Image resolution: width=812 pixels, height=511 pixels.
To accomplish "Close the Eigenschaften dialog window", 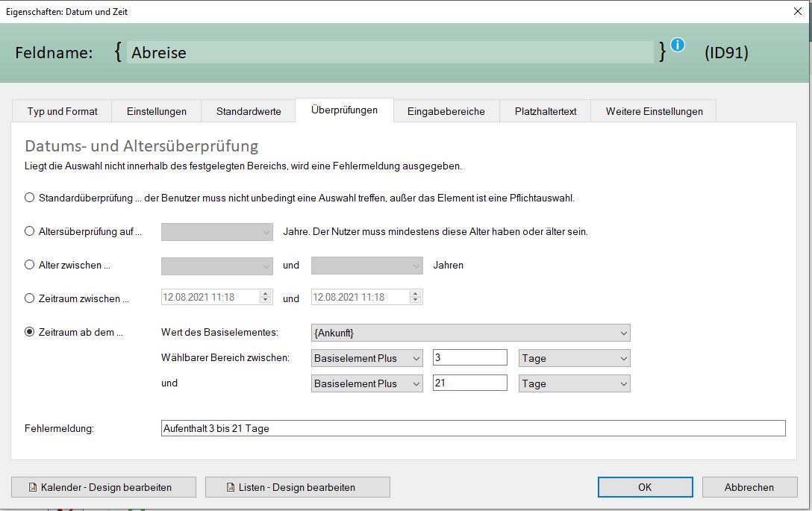I will [x=797, y=11].
